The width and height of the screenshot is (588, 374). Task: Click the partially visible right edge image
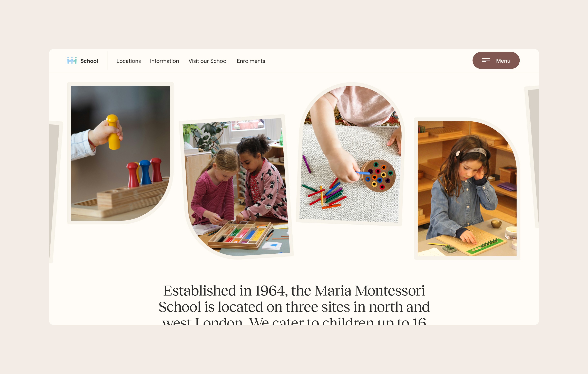coord(534,156)
